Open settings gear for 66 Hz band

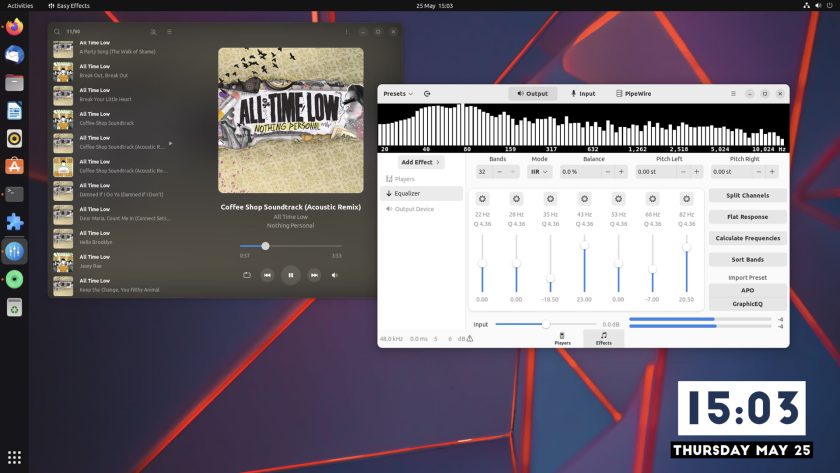652,199
